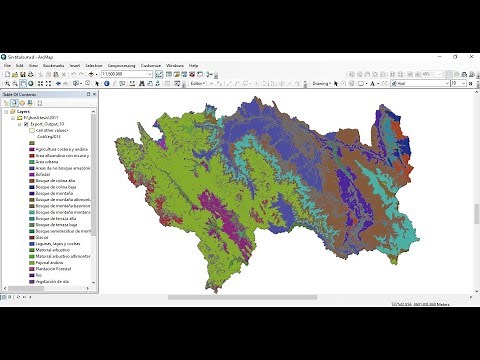Click the Área urbana legend label
The width and height of the screenshot is (480, 360).
47,162
